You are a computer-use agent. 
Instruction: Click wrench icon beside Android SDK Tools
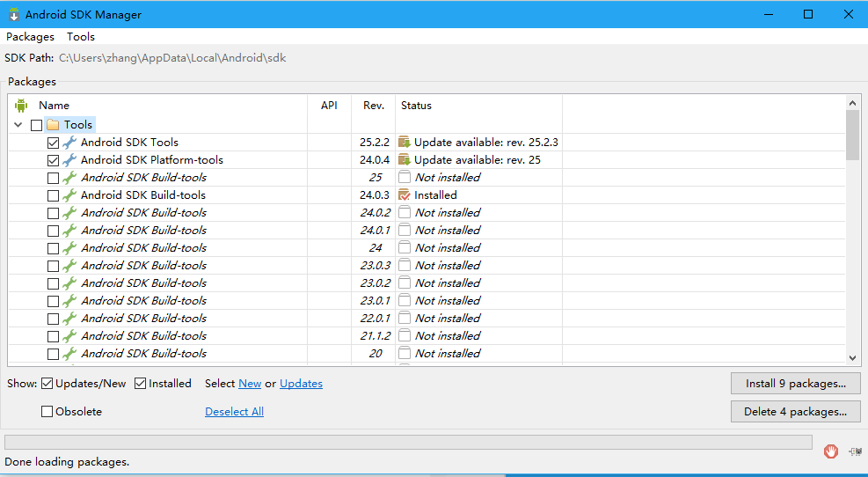(x=69, y=143)
